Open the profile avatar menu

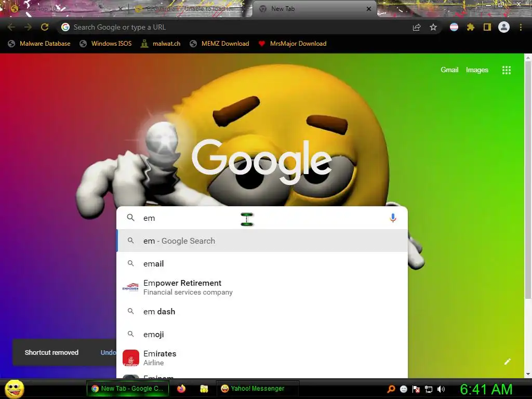pos(504,27)
